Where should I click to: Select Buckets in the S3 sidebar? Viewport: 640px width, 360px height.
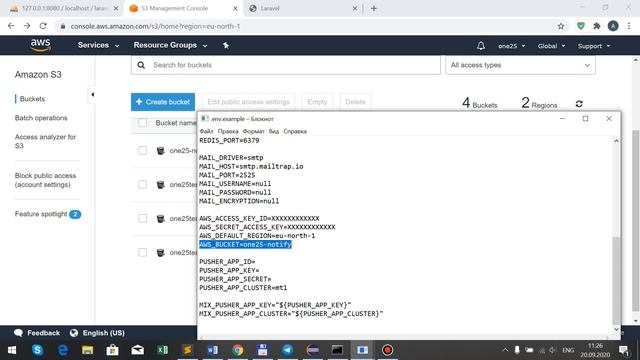[x=32, y=99]
